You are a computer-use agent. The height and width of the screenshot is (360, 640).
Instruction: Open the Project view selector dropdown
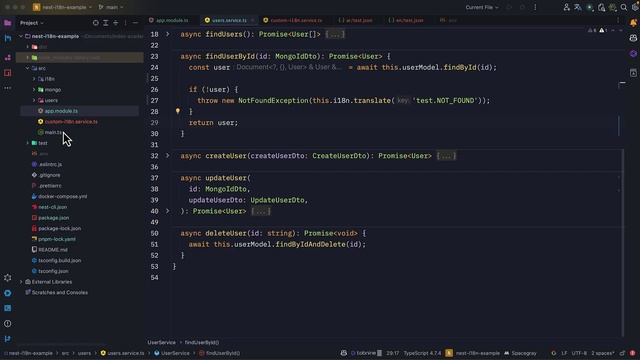point(32,23)
